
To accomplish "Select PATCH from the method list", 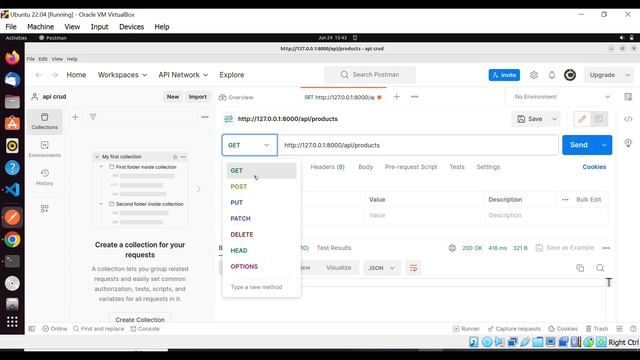I will point(261,218).
